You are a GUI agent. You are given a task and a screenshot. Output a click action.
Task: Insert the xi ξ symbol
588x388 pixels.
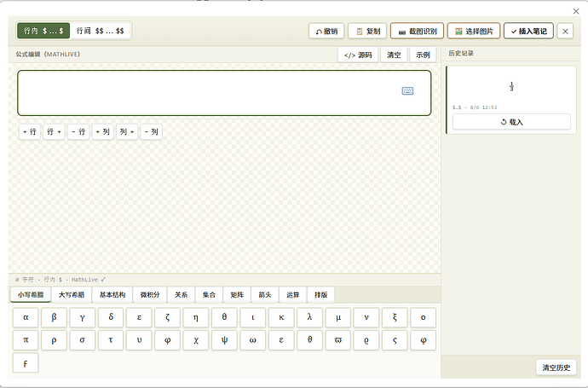(x=395, y=317)
